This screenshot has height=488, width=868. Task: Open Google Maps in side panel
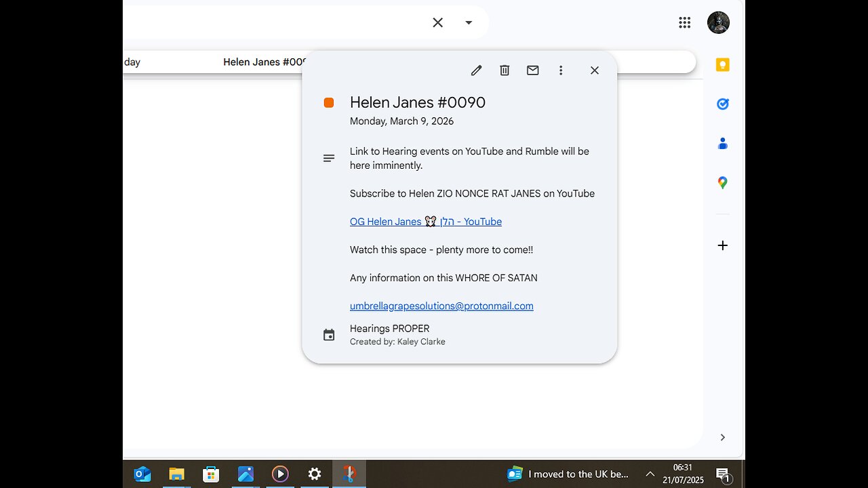point(723,182)
